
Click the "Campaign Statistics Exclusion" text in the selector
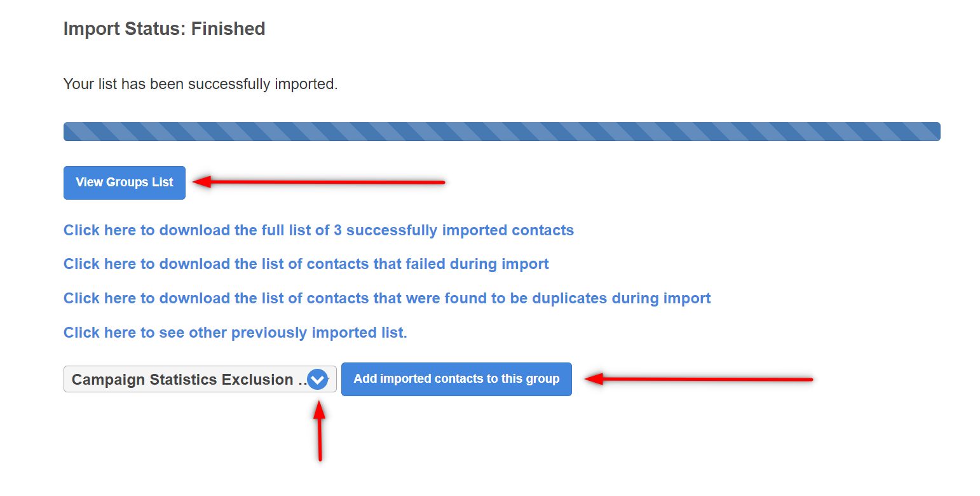182,380
